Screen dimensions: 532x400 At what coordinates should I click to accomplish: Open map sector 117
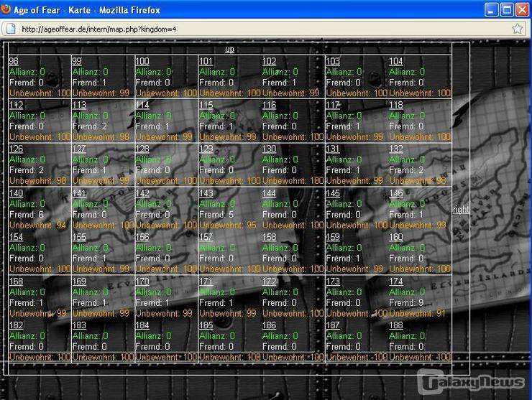(x=332, y=105)
